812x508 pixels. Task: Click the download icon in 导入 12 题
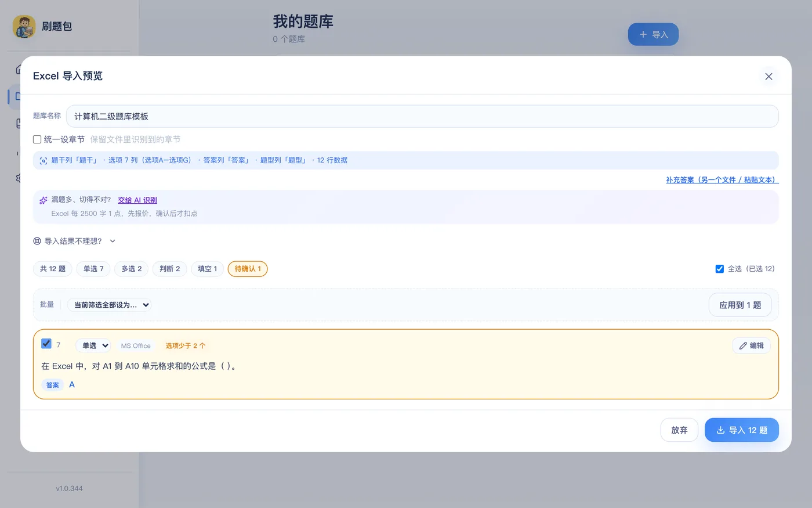pyautogui.click(x=720, y=430)
